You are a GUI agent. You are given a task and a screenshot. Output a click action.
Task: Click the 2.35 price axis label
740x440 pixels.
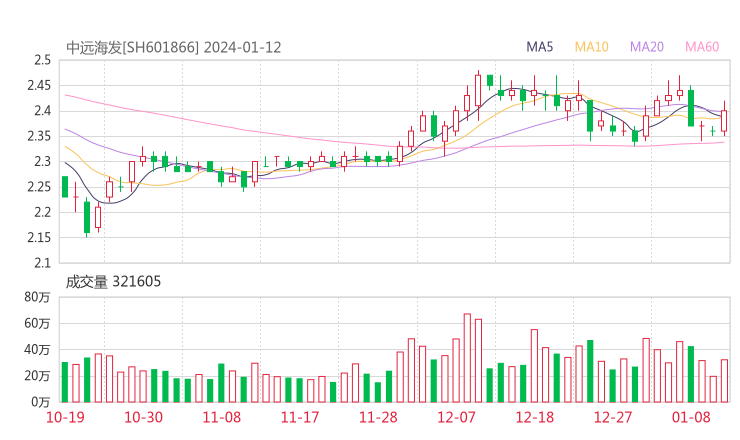pos(39,136)
